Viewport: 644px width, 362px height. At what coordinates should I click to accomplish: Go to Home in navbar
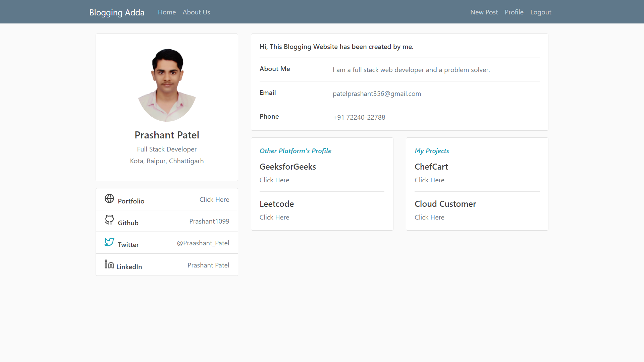pyautogui.click(x=167, y=12)
